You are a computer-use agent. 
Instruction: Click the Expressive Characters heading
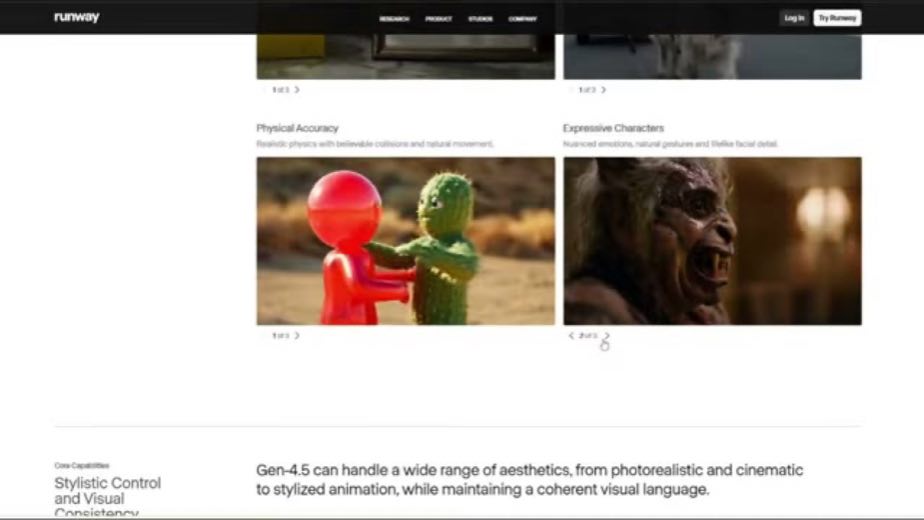coord(613,128)
